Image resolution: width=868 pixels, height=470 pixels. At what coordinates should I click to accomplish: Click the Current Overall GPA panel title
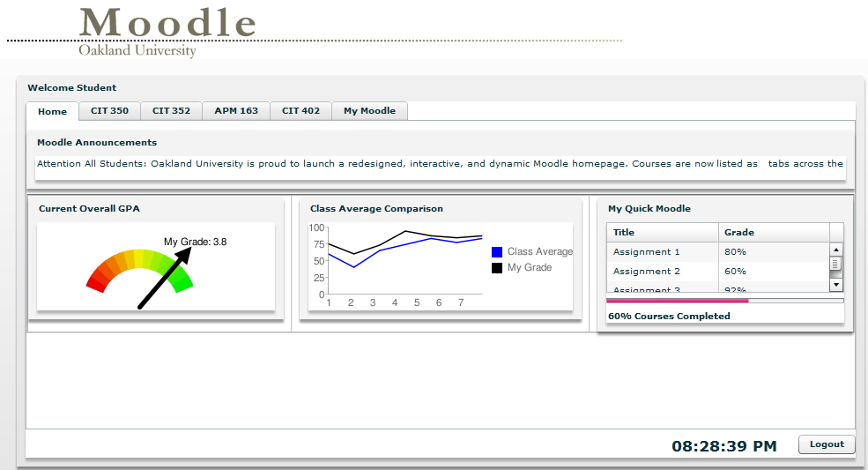pyautogui.click(x=89, y=208)
